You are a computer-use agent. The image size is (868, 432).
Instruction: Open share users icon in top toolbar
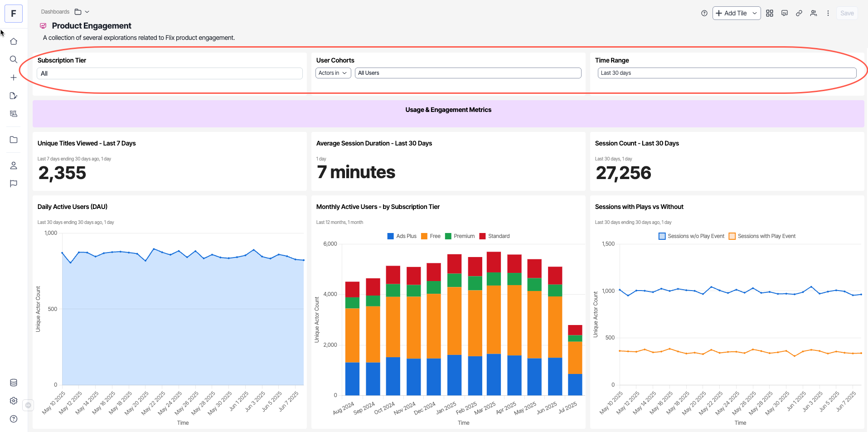point(814,13)
